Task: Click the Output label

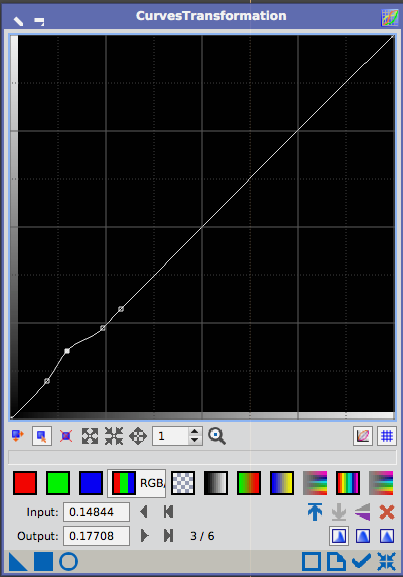Action: pyautogui.click(x=38, y=536)
